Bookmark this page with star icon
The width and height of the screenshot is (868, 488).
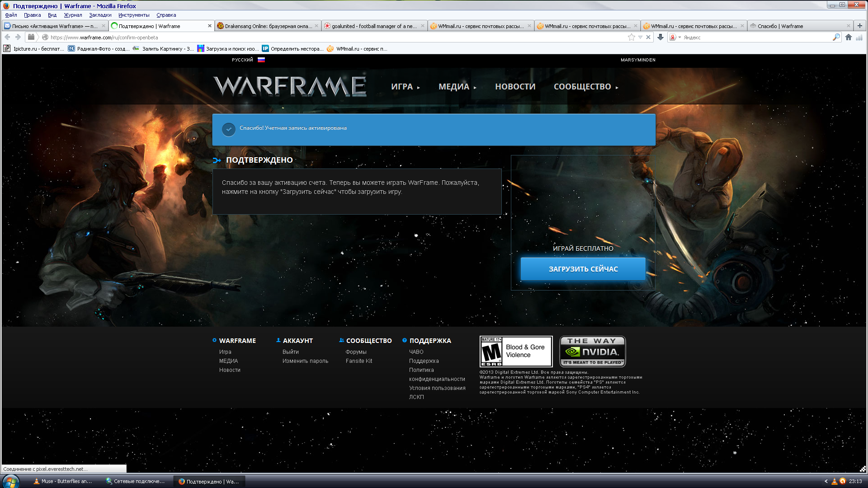pos(631,38)
